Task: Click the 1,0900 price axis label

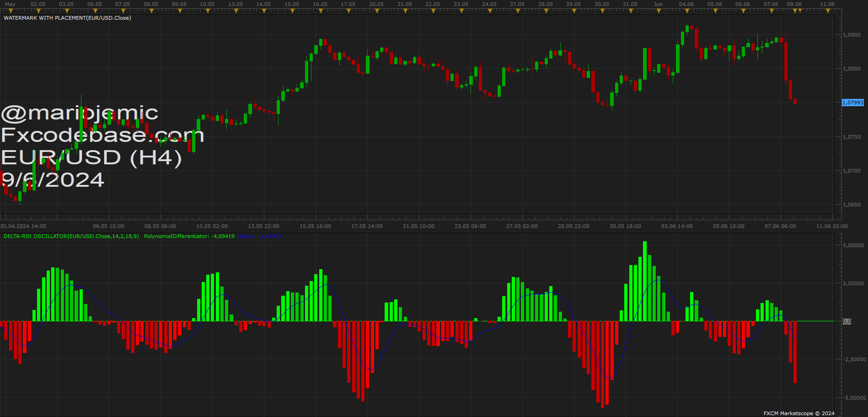Action: [852, 35]
